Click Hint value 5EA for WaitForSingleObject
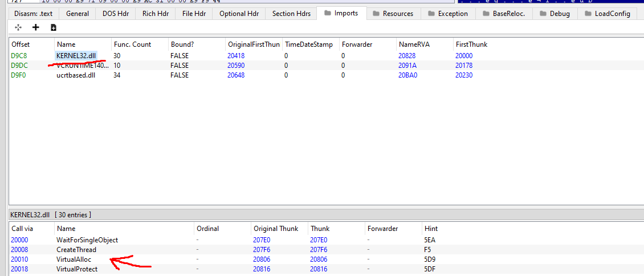Viewport: 644px width, 276px height. pos(430,240)
